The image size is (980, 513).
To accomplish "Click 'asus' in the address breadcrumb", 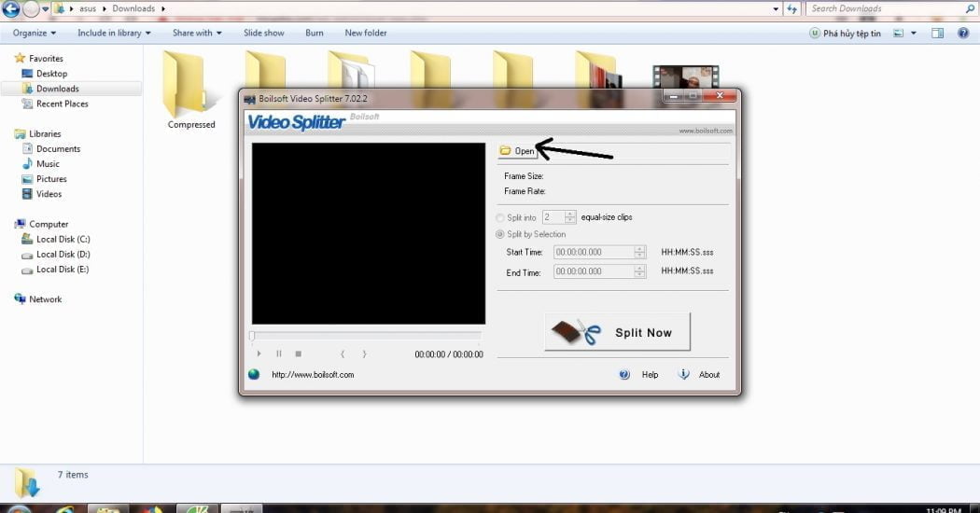I will [88, 8].
